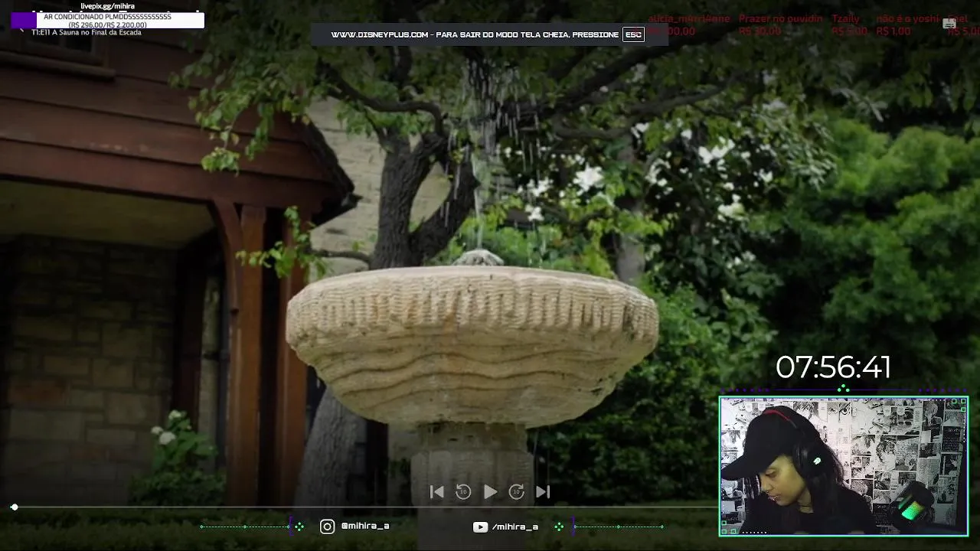Click the small icon at top-right corner
This screenshot has width=980, height=551.
[950, 24]
